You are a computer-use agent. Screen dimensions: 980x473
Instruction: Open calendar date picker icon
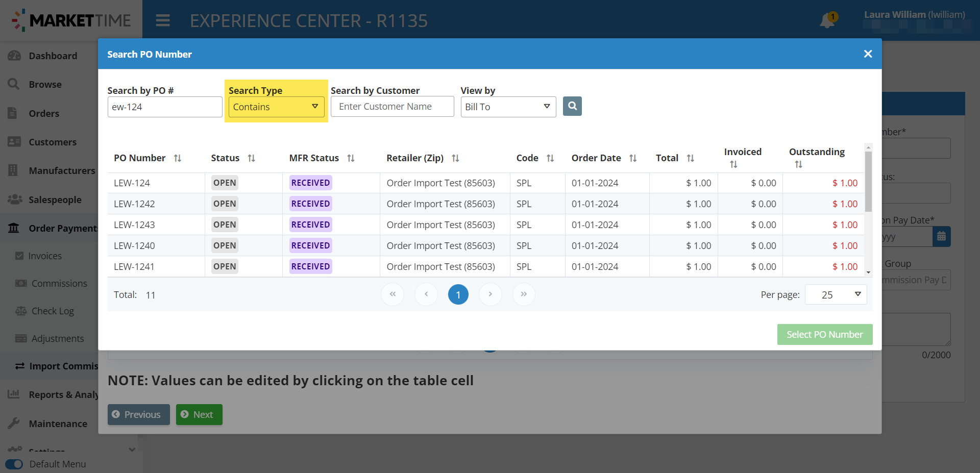click(941, 237)
